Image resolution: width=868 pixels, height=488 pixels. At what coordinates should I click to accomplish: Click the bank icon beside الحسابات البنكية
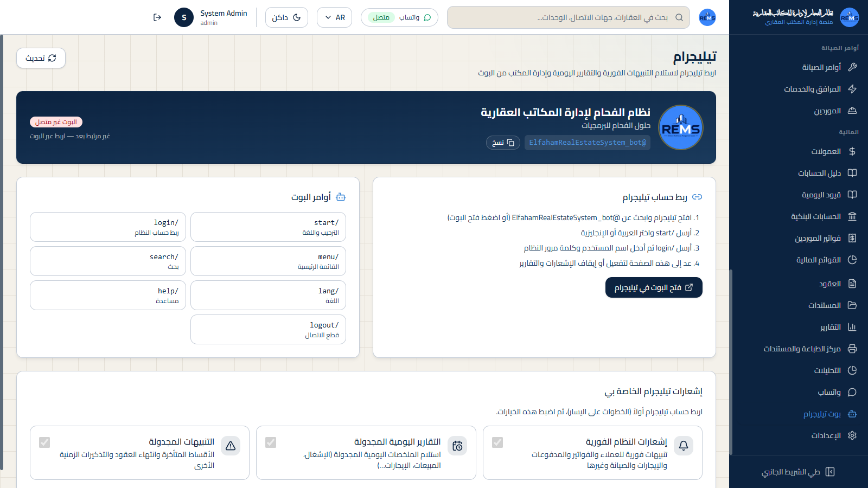(x=852, y=216)
